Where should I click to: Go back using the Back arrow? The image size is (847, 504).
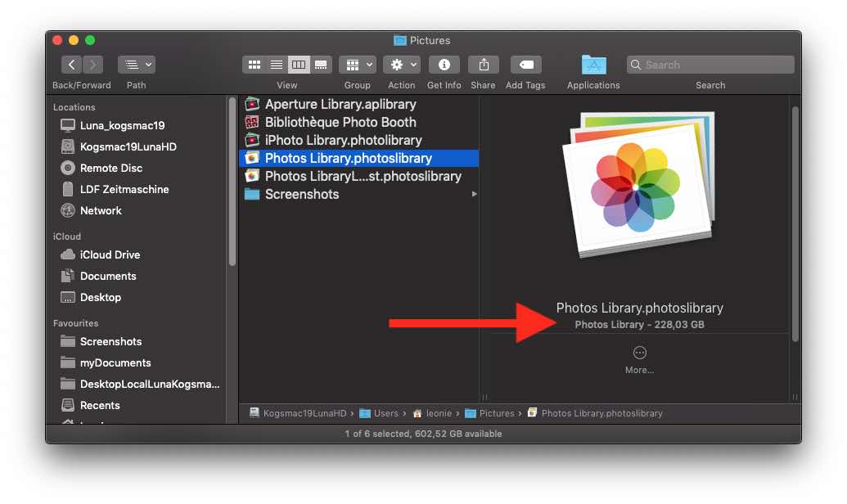point(71,65)
